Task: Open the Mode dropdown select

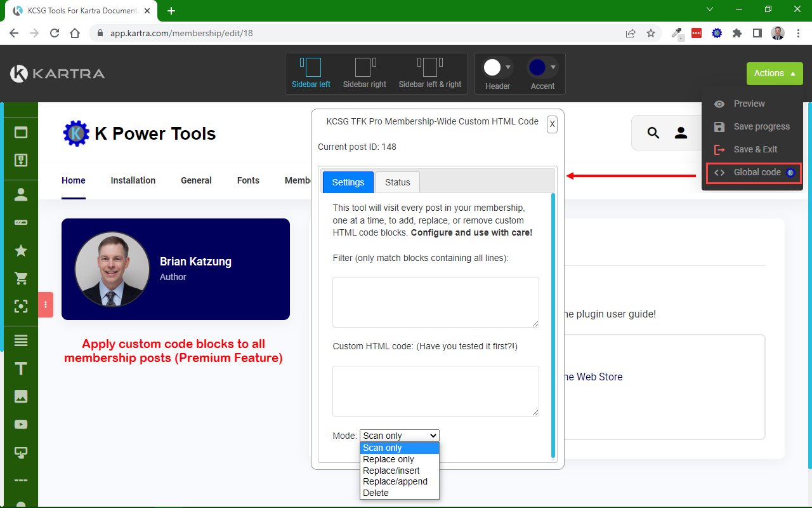Action: [x=400, y=436]
